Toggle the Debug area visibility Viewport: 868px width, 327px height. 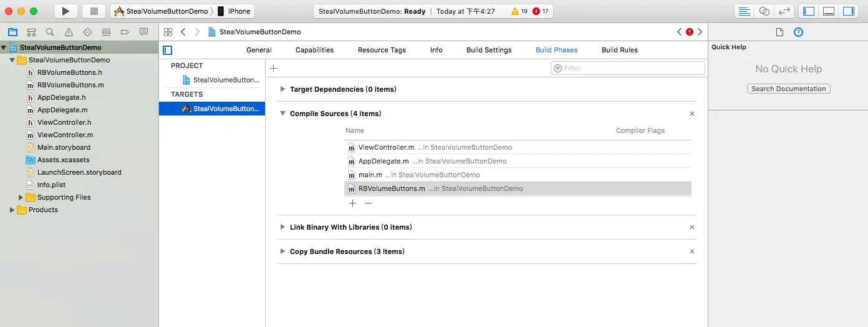(x=829, y=11)
